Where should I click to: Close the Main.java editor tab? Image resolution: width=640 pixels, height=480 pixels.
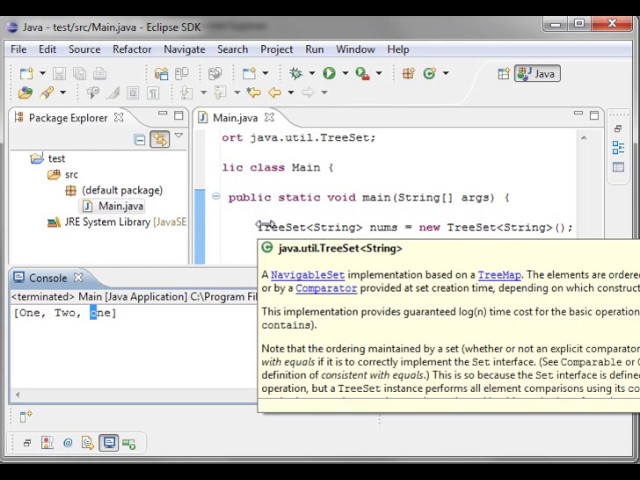tap(269, 118)
